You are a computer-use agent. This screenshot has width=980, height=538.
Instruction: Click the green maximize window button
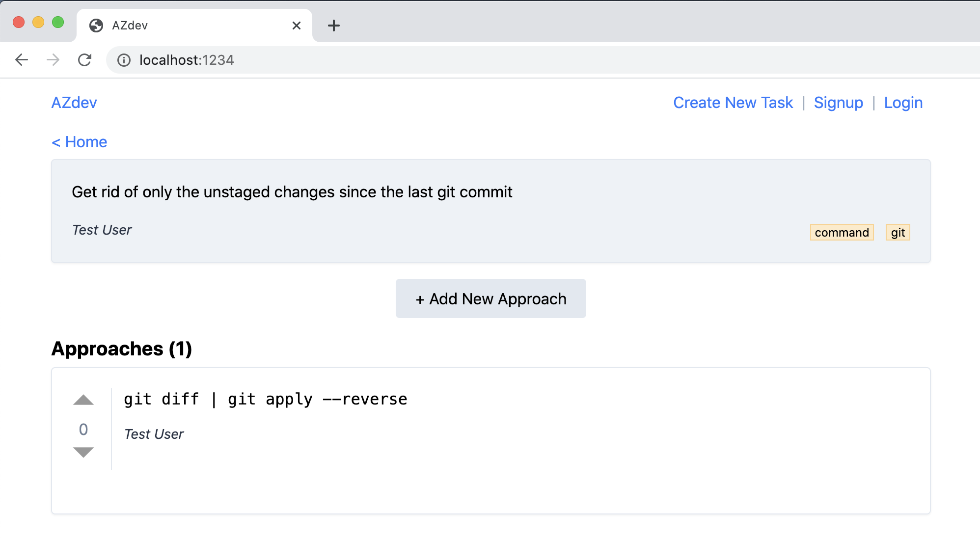(58, 22)
